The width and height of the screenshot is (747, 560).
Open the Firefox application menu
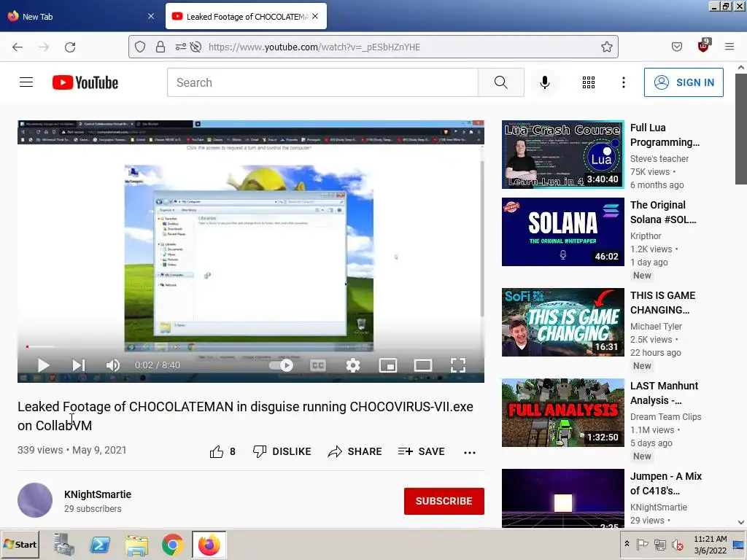click(729, 47)
